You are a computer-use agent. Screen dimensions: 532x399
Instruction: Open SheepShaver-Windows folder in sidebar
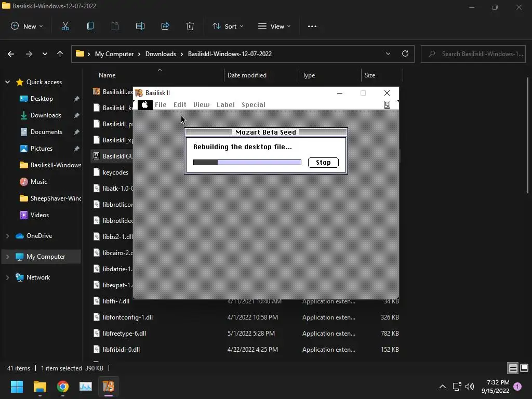click(50, 198)
